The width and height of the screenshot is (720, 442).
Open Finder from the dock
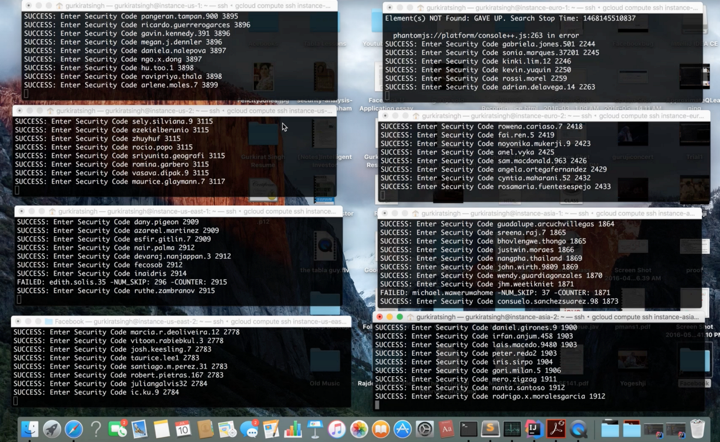click(29, 429)
